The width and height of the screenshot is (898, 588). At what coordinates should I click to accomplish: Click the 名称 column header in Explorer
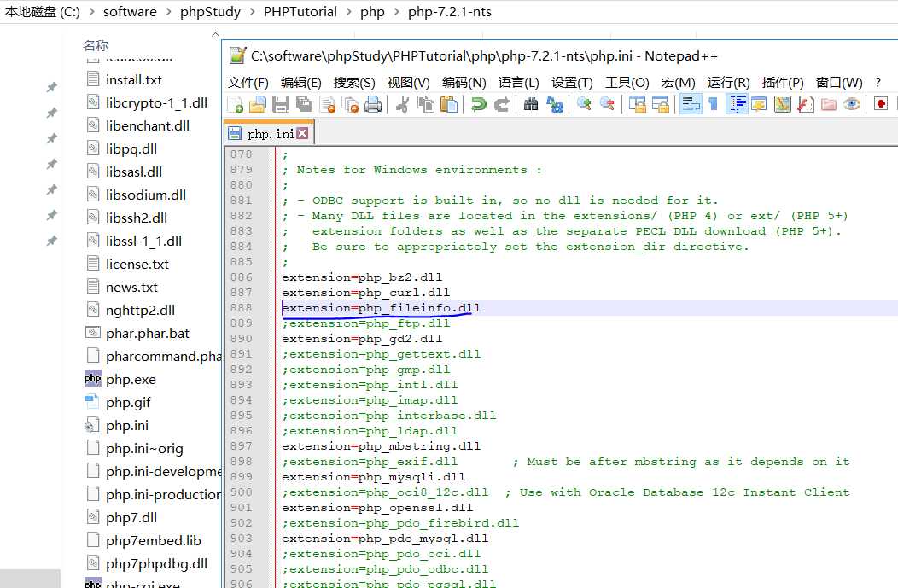tap(95, 45)
